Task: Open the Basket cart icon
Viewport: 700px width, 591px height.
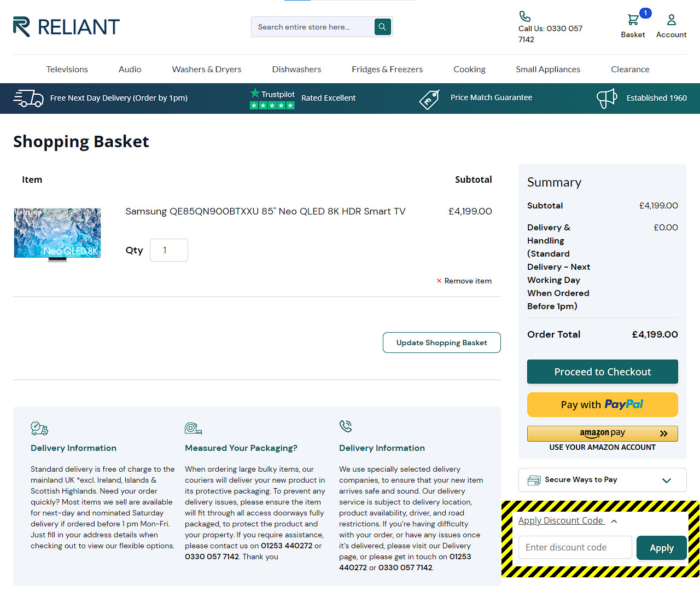Action: pyautogui.click(x=633, y=20)
